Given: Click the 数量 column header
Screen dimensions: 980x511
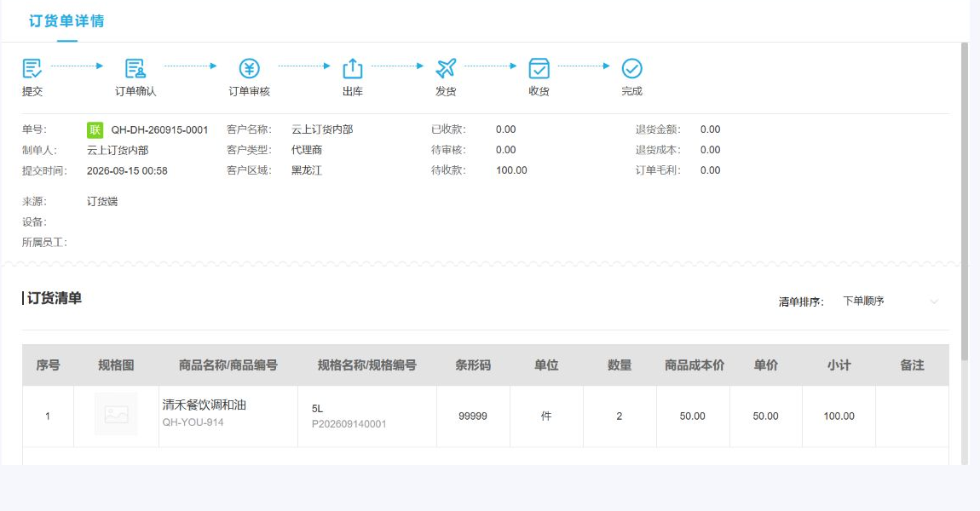Looking at the screenshot, I should 620,365.
